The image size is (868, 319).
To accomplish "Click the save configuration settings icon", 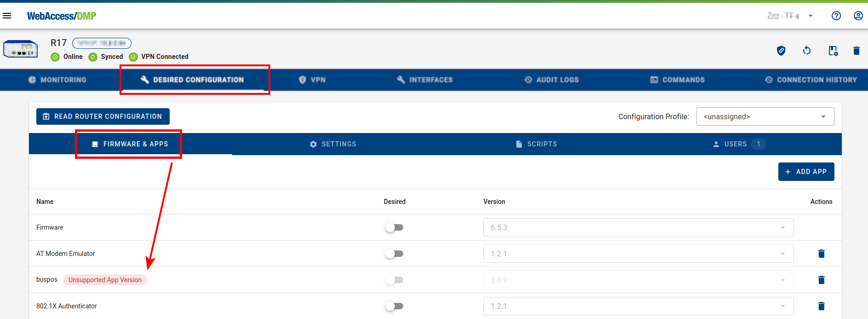I will click(833, 51).
